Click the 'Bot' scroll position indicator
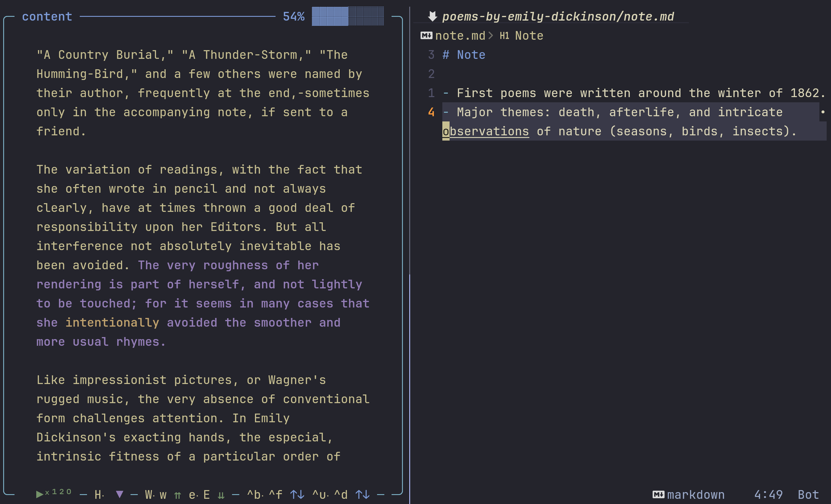Screen dimensions: 831x504 [x=808, y=494]
